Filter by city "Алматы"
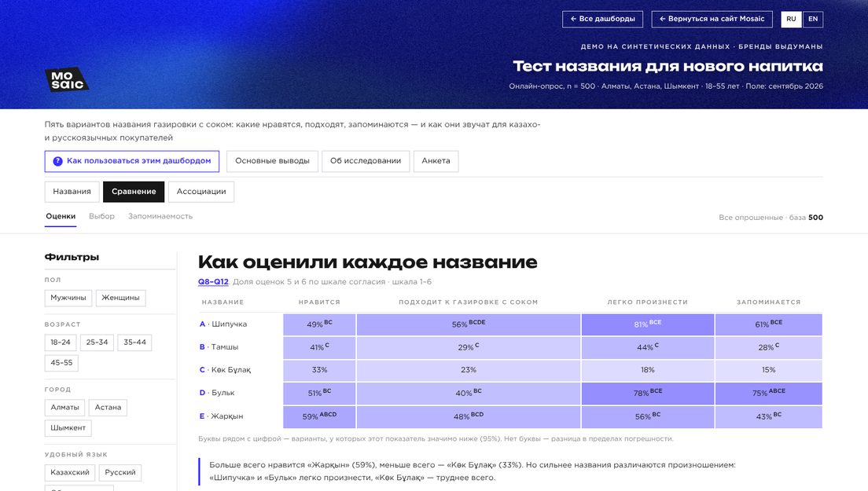 point(64,408)
